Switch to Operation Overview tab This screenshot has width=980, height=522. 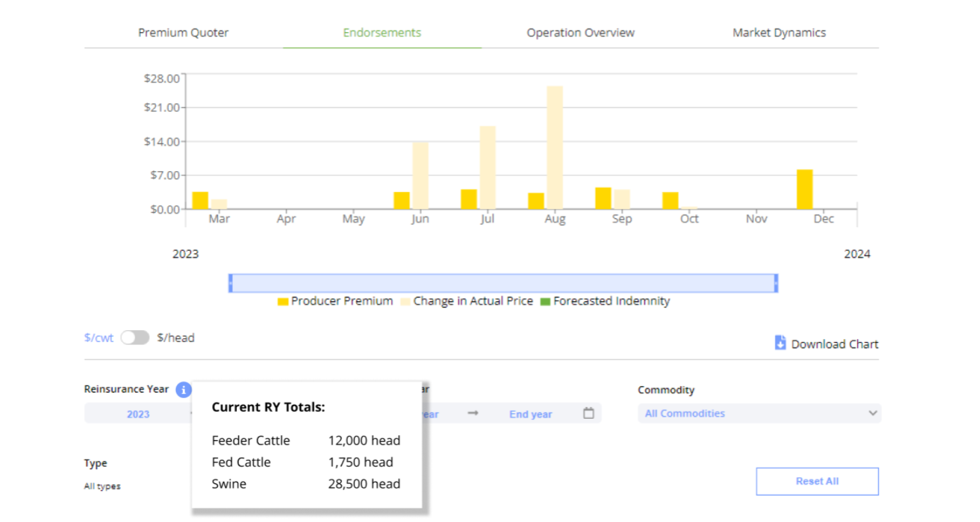[580, 33]
